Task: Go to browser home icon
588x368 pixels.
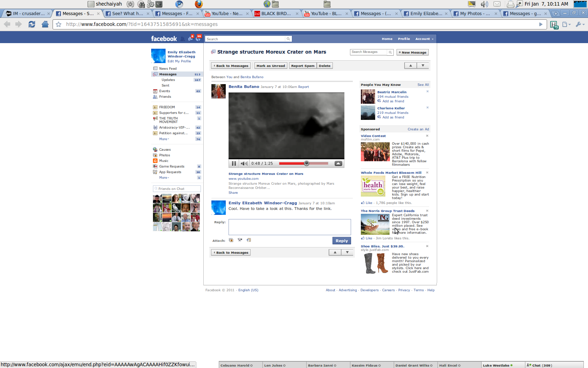Action: click(x=45, y=24)
